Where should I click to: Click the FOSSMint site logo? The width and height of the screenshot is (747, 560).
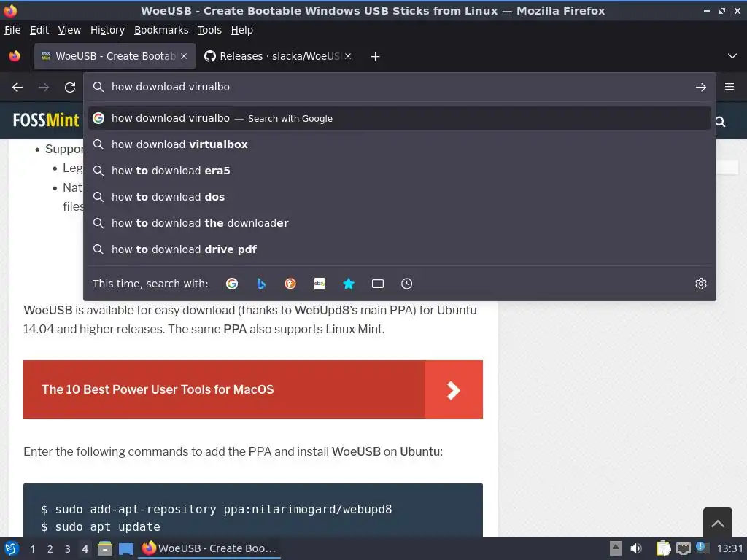(46, 120)
